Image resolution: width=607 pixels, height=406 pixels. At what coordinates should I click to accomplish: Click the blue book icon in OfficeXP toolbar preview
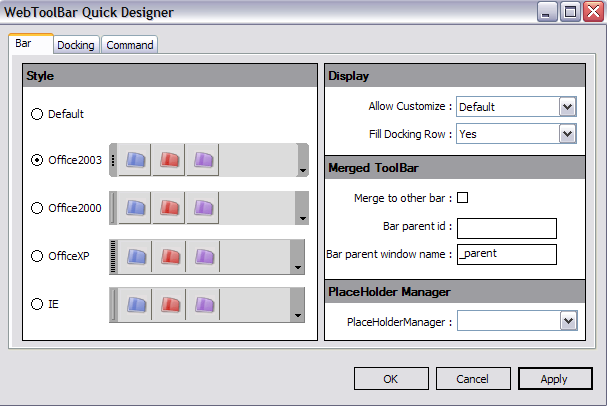135,256
